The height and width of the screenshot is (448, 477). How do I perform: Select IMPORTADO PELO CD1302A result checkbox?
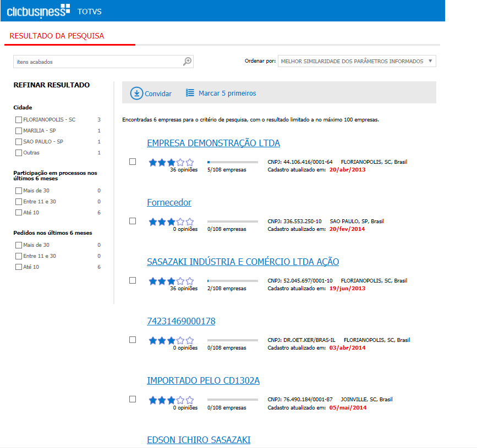[133, 399]
